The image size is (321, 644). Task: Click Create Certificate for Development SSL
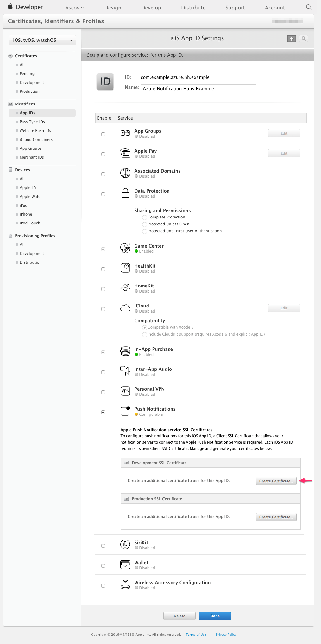(x=276, y=481)
